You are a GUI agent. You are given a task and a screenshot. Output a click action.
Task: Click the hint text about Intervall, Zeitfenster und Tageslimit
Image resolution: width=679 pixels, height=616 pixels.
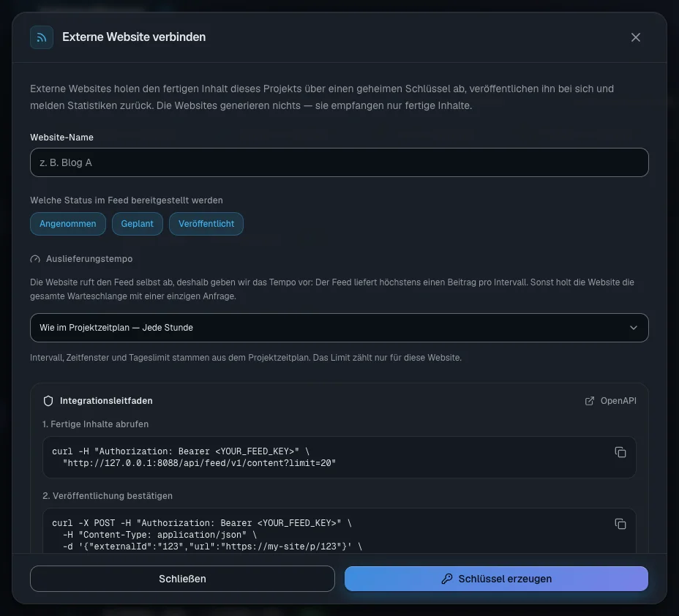pos(246,358)
